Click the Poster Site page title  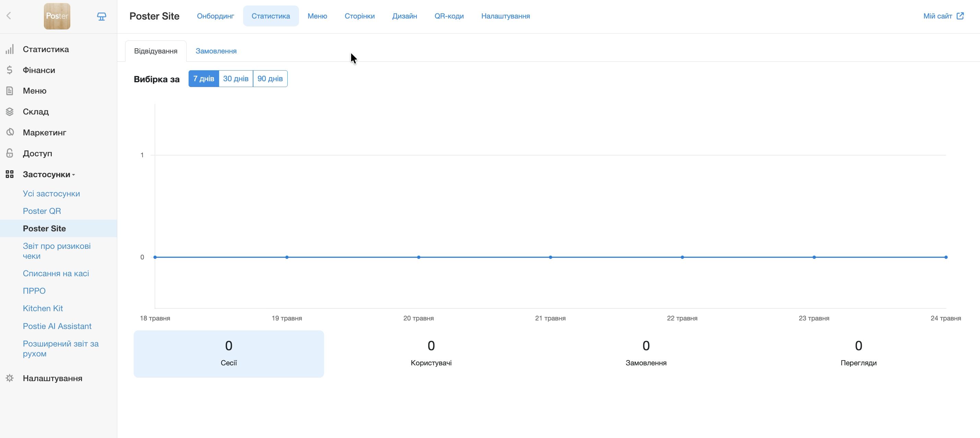(154, 16)
